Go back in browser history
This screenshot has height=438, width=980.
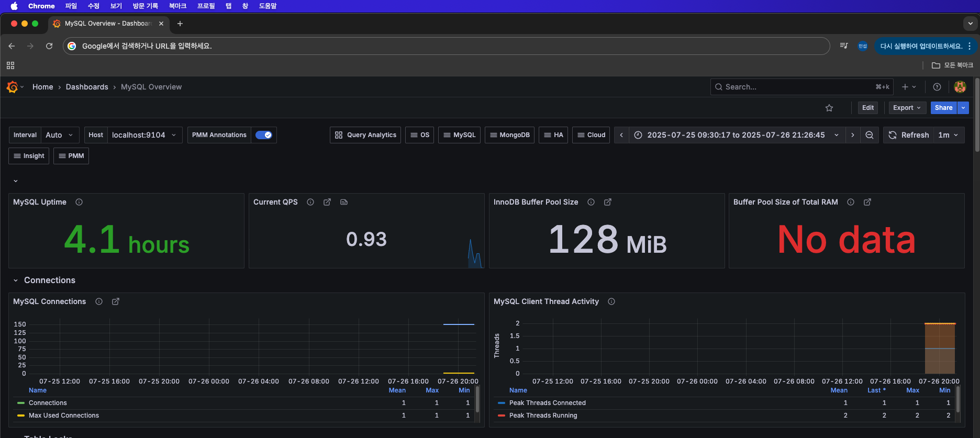tap(12, 46)
